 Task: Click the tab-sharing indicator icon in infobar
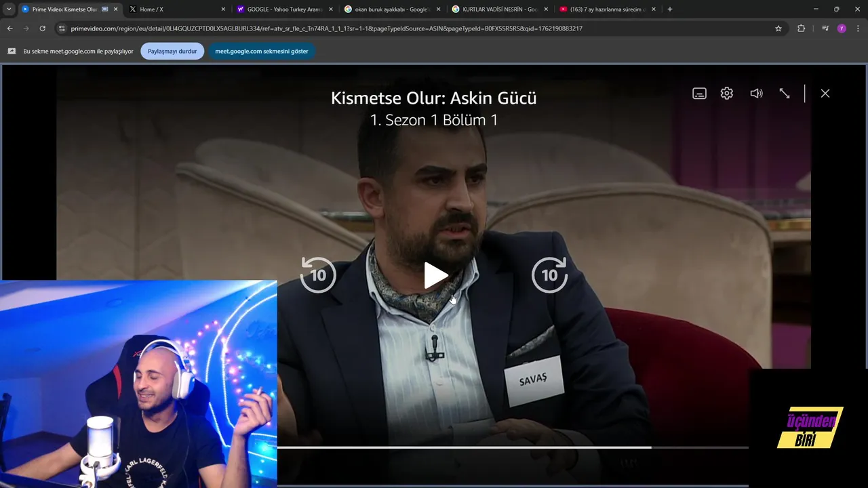12,51
